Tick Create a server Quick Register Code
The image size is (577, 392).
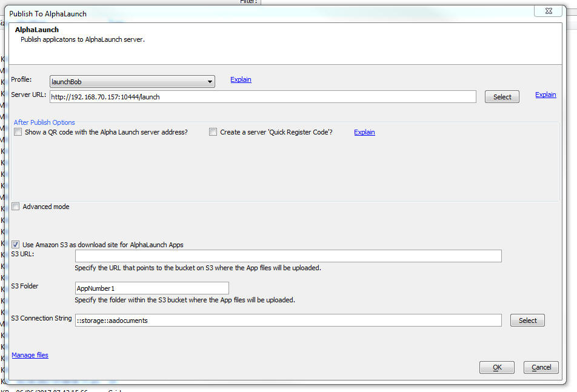pyautogui.click(x=213, y=132)
